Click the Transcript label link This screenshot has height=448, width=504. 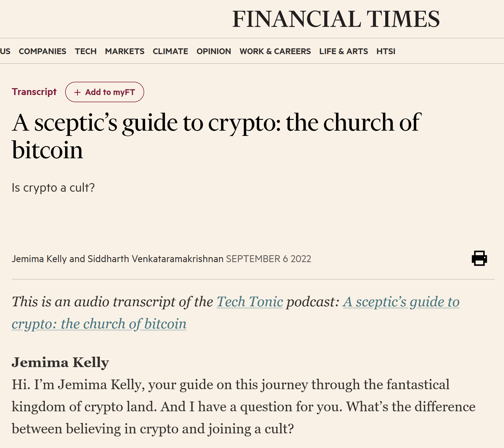35,92
